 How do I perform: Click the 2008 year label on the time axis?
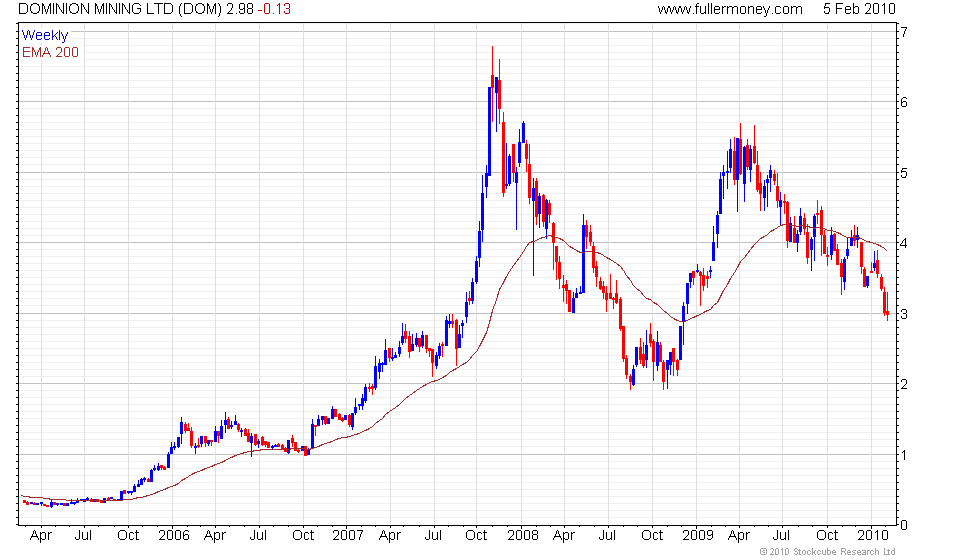522,536
